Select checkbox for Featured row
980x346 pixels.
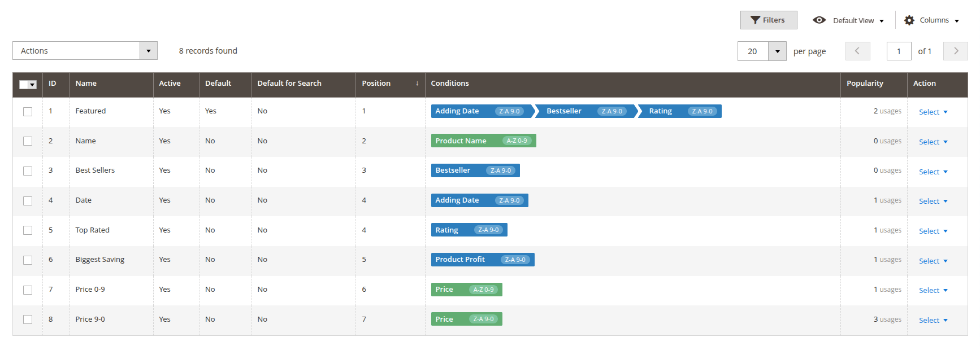(x=28, y=112)
